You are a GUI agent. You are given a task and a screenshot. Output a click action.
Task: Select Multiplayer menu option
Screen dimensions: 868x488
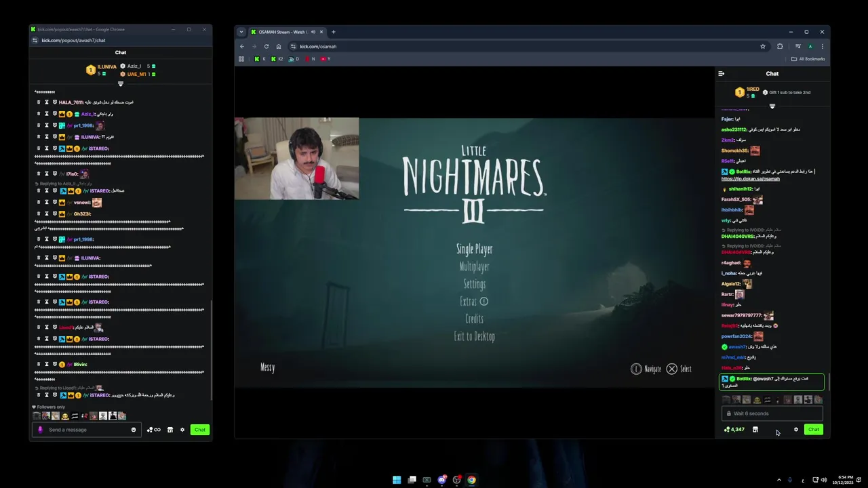tap(474, 267)
